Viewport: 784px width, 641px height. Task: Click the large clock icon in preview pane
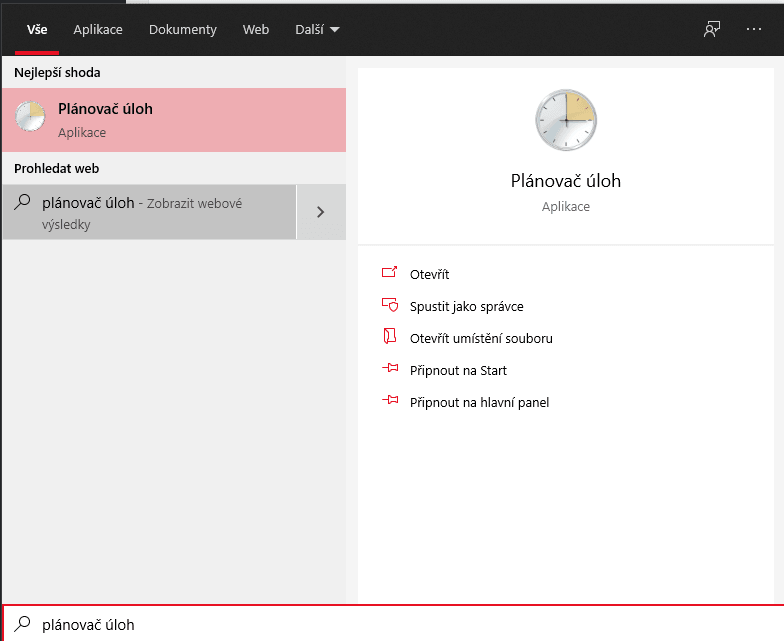pos(566,120)
